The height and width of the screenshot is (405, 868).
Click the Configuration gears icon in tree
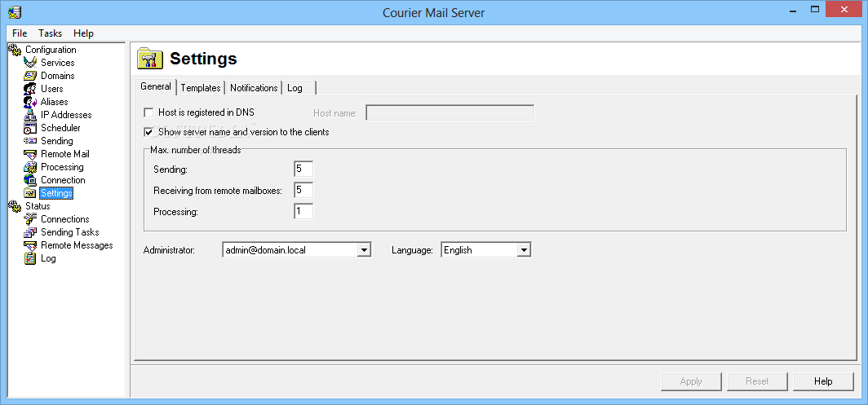pyautogui.click(x=15, y=49)
